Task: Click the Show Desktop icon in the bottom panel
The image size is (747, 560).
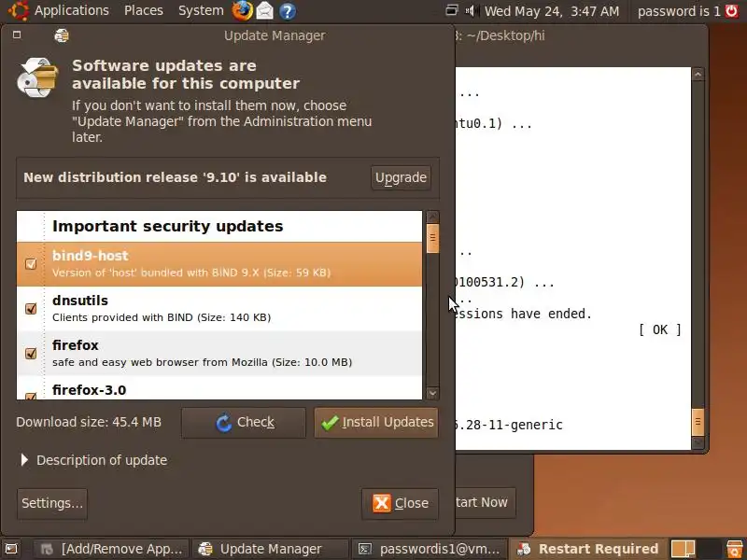Action: 10,549
